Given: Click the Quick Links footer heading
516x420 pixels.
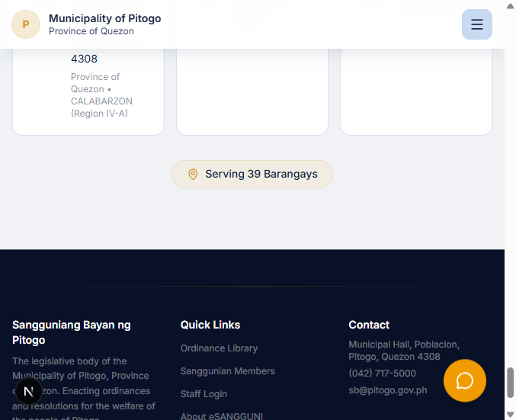Looking at the screenshot, I should [210, 325].
